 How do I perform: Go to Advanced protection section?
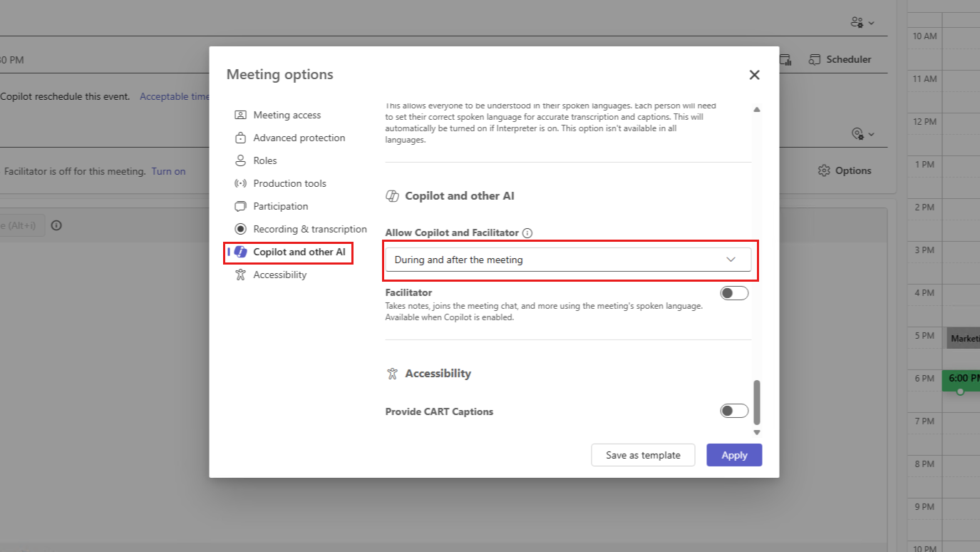click(x=299, y=138)
